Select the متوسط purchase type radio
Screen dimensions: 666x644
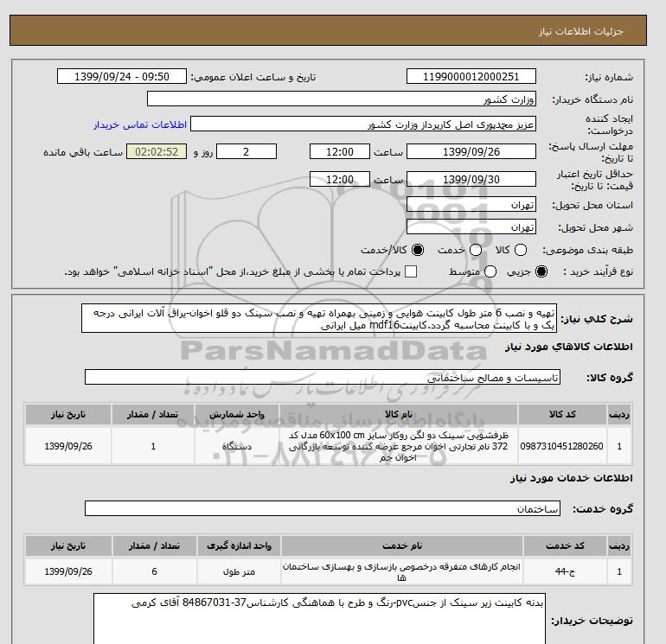point(490,271)
